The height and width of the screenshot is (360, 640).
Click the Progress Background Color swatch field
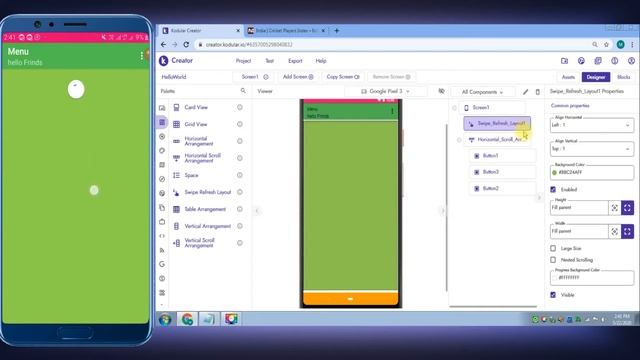tap(592, 278)
